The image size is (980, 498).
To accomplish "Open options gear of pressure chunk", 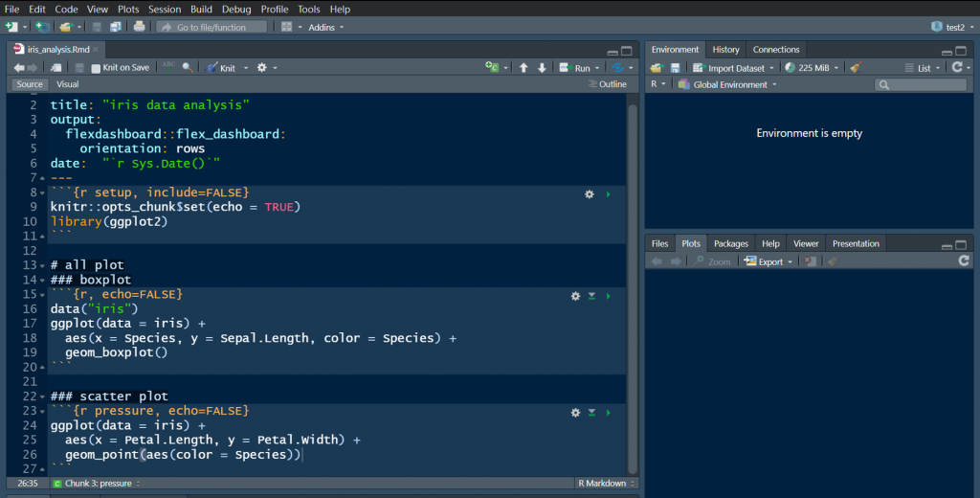I will click(x=575, y=413).
